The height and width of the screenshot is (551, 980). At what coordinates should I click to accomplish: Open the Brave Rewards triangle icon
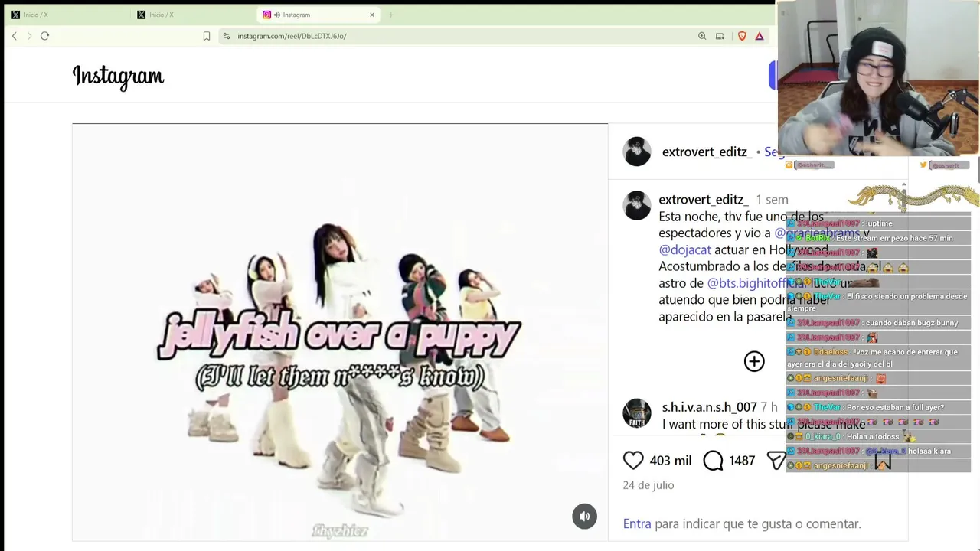[759, 36]
